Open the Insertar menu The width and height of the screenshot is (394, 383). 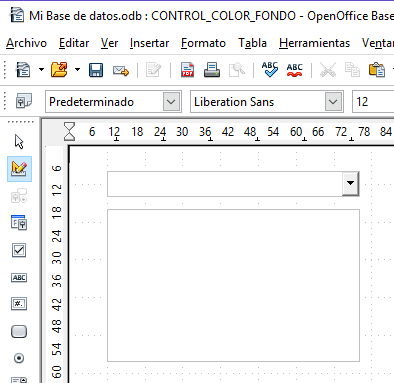(x=149, y=43)
